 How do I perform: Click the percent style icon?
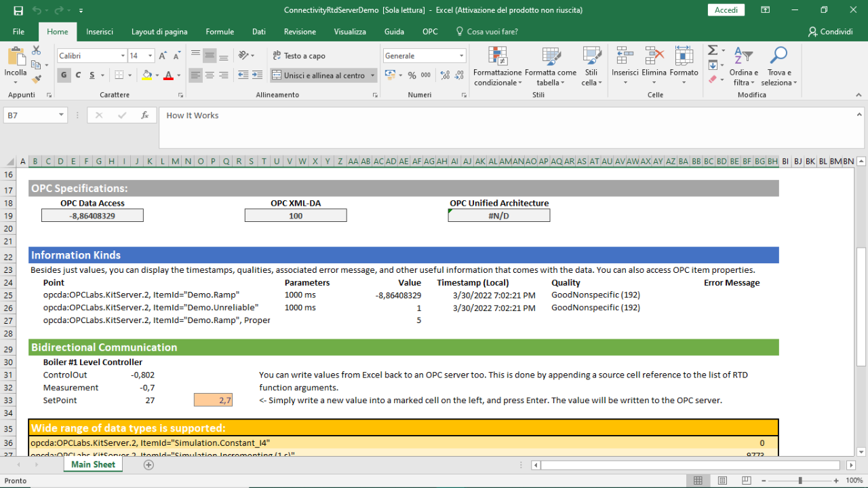click(413, 75)
